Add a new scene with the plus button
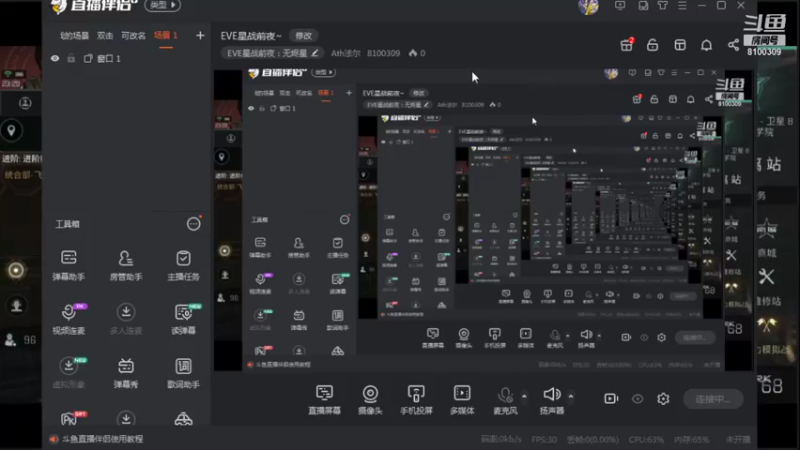Viewport: 800px width, 450px height. click(200, 35)
